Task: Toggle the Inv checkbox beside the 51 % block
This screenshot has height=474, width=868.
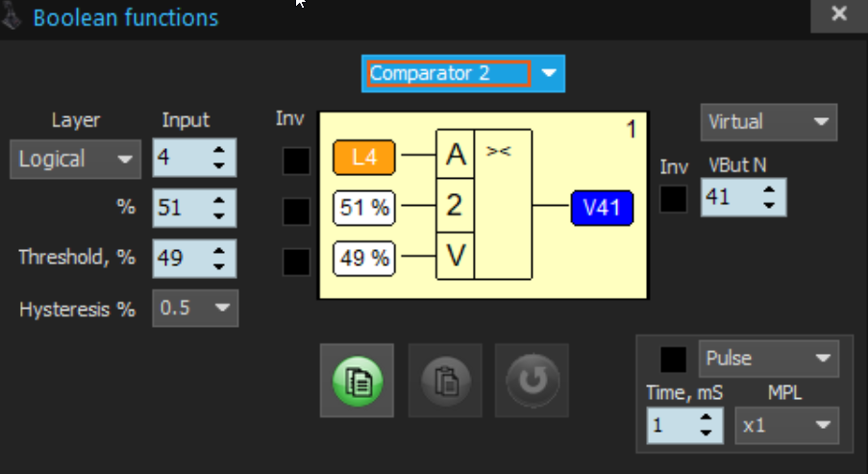Action: pyautogui.click(x=296, y=211)
